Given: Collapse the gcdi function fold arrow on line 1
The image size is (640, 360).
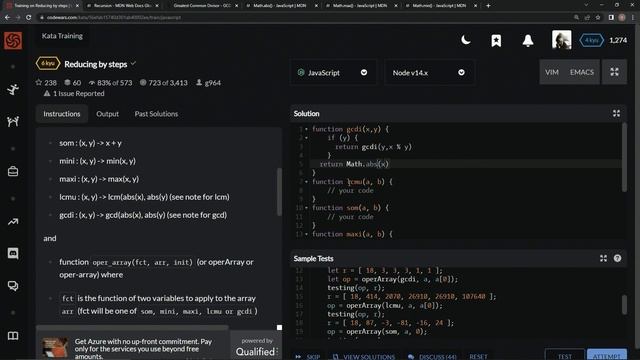Looking at the screenshot, I should (307, 129).
